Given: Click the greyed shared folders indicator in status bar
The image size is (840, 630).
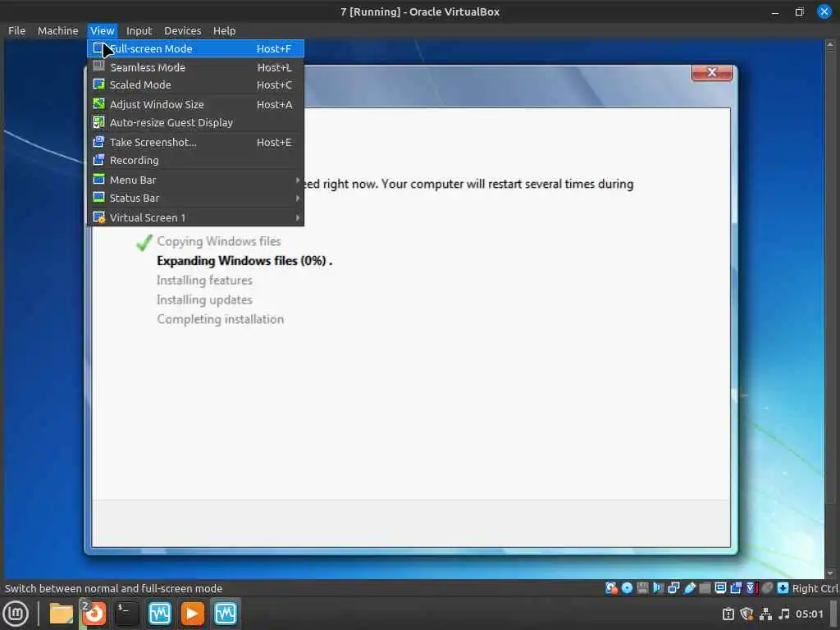Looking at the screenshot, I should tap(705, 588).
